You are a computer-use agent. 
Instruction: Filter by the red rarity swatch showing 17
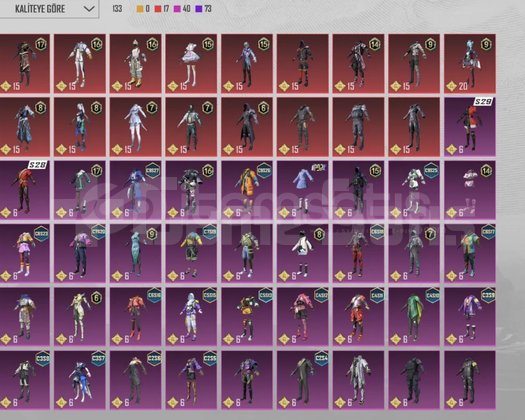[162, 9]
